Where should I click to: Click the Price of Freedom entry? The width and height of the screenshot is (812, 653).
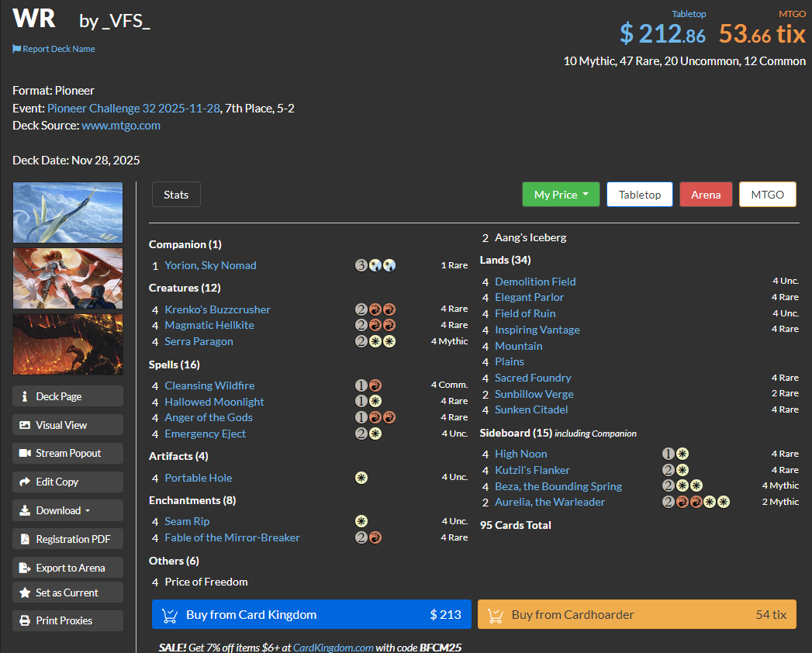tap(206, 582)
